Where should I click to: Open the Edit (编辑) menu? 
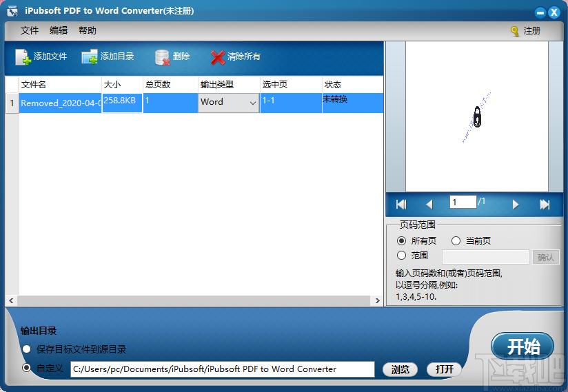click(x=59, y=30)
